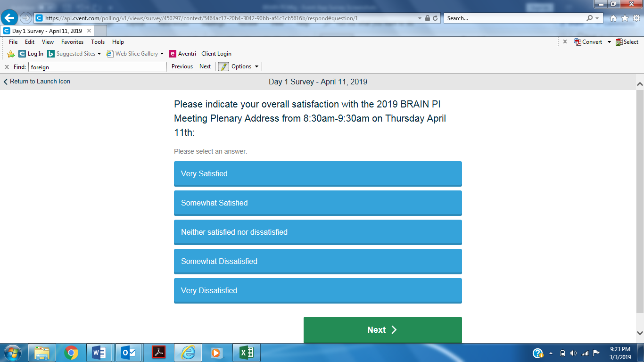
Task: Open a new blank tab
Action: click(x=100, y=31)
